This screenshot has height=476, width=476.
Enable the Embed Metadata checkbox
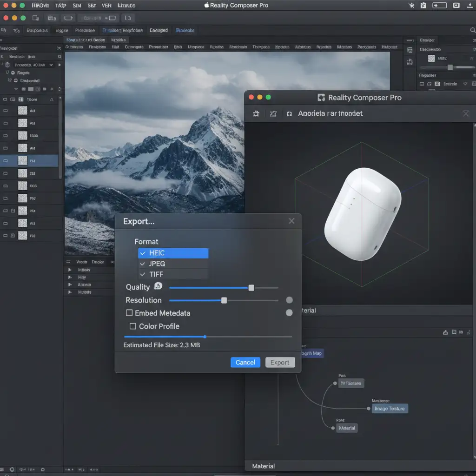tap(130, 313)
